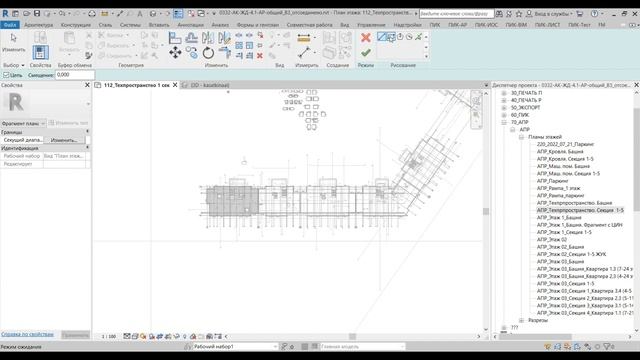Open the Вставить ribbon tab
Image resolution: width=640 pixels, height=360 pixels.
159,25
